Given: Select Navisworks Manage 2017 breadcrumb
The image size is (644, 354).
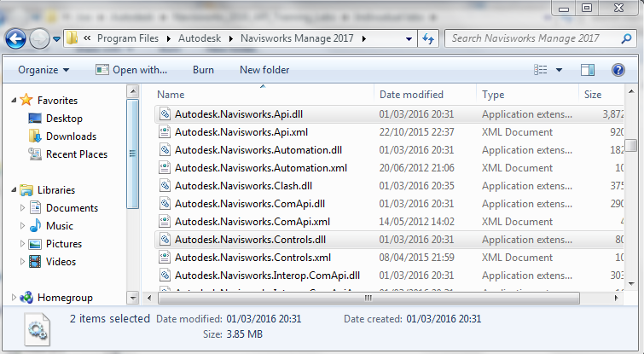Looking at the screenshot, I should [x=297, y=38].
